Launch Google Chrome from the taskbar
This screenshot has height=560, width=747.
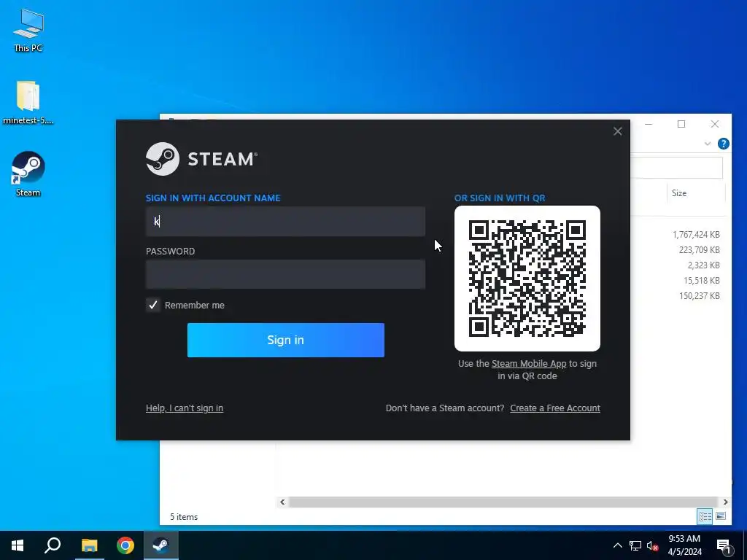tap(125, 545)
